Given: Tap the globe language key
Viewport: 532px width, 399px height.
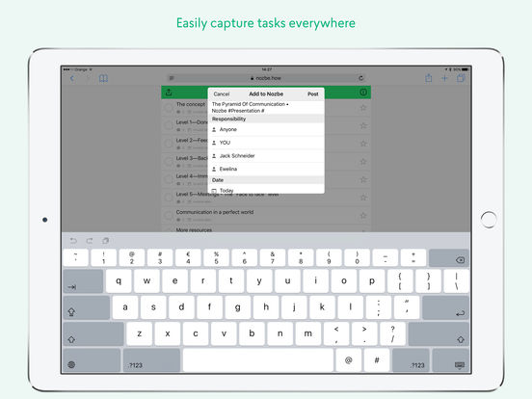Looking at the screenshot, I should tap(92, 360).
